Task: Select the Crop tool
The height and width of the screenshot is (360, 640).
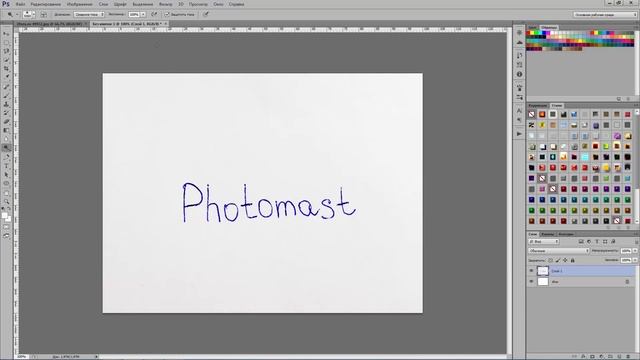Action: (x=6, y=68)
